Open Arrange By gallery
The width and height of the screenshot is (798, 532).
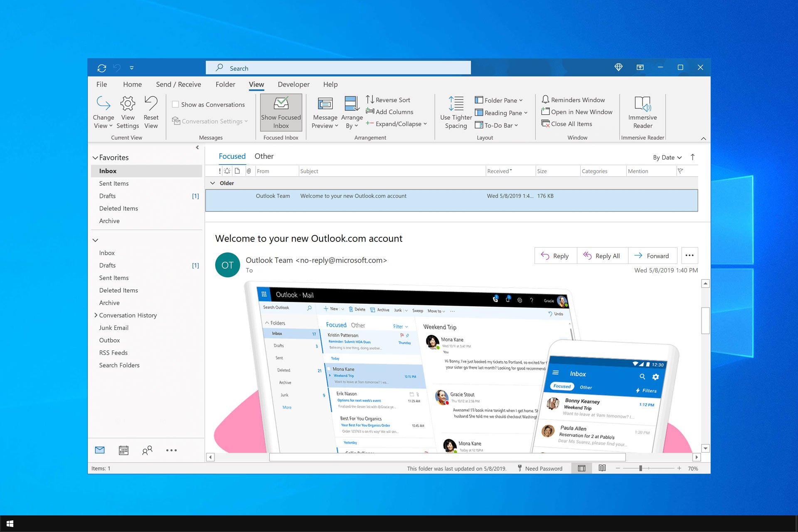352,112
